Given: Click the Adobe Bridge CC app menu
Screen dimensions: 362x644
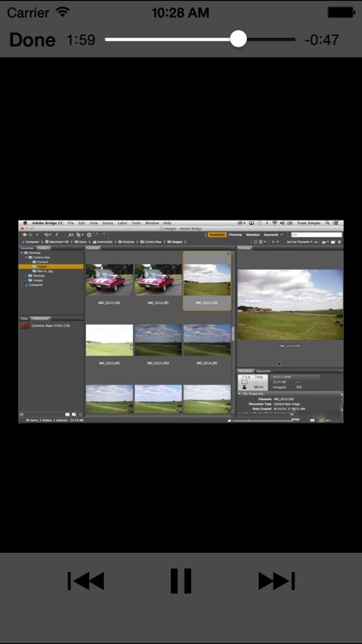Looking at the screenshot, I should click(48, 223).
